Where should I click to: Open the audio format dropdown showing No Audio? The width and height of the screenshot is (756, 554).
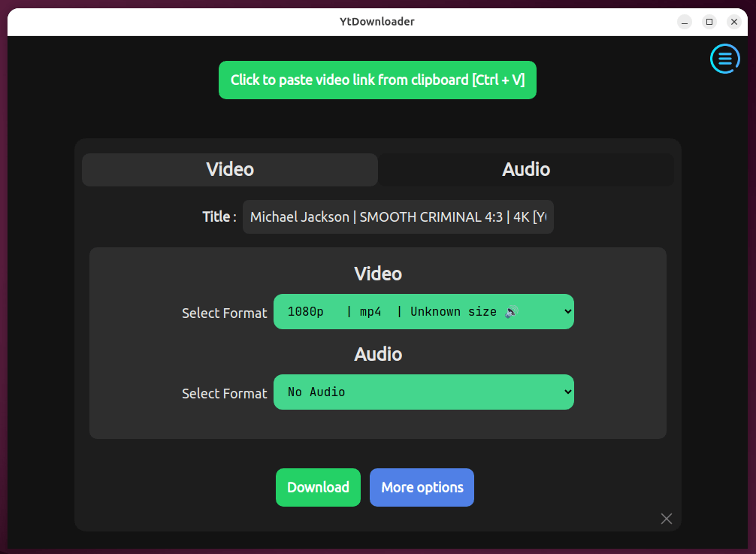click(423, 392)
